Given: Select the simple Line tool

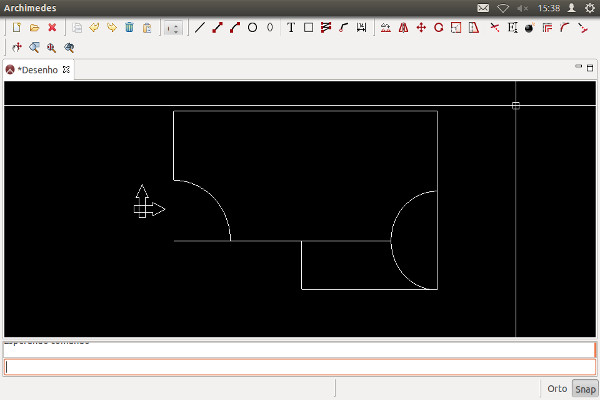Looking at the screenshot, I should click(200, 28).
